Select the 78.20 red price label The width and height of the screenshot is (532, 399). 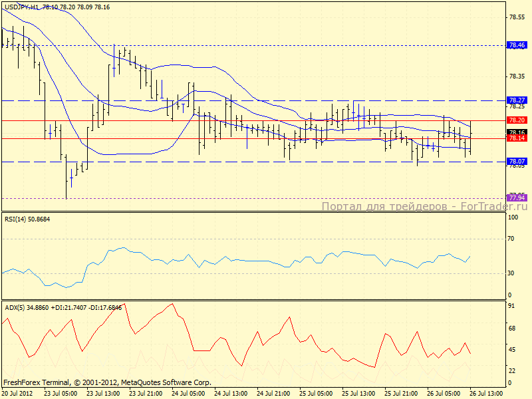tap(517, 120)
